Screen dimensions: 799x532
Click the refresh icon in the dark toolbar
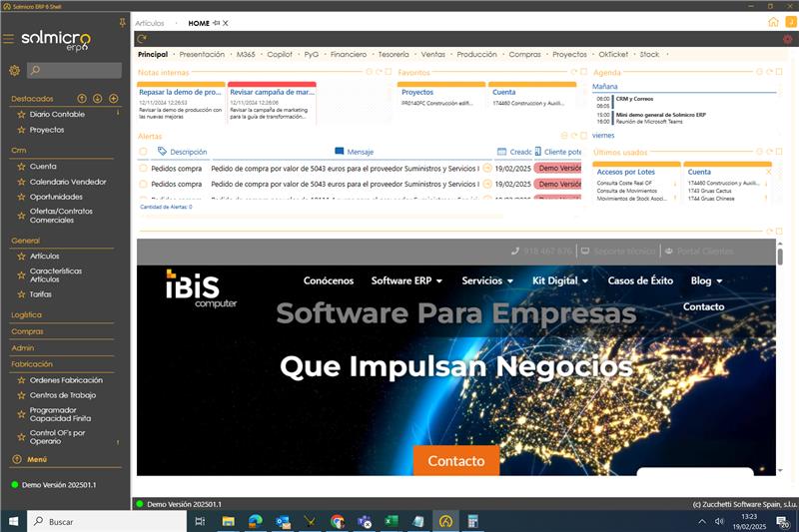pos(142,39)
